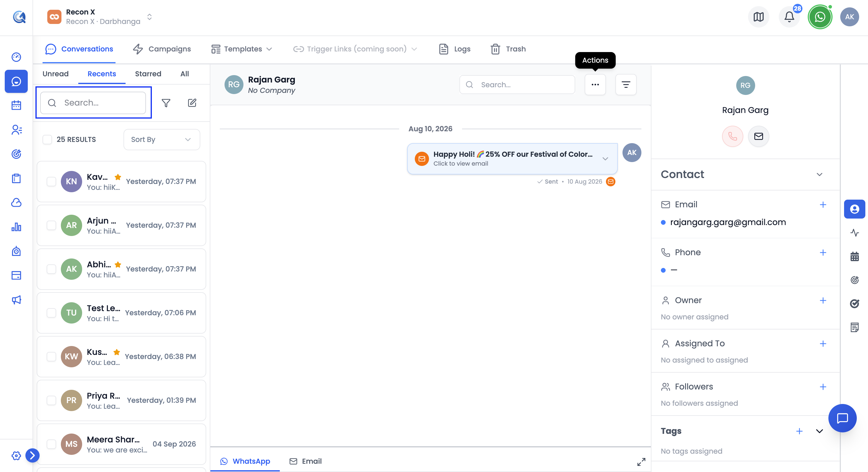Image resolution: width=868 pixels, height=472 pixels.
Task: Open the contact profile icon in right rail
Action: coord(854,209)
